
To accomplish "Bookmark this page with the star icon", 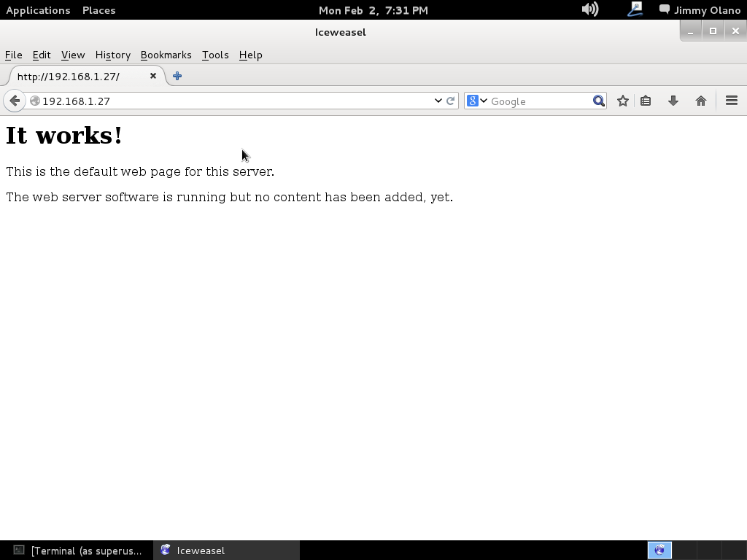I will click(x=622, y=101).
